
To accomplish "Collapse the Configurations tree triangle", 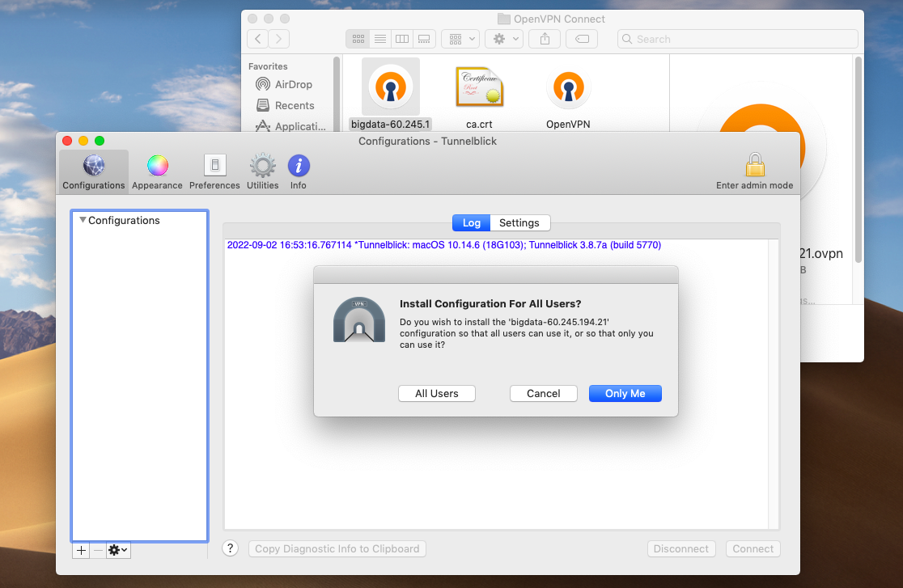I will tap(83, 220).
